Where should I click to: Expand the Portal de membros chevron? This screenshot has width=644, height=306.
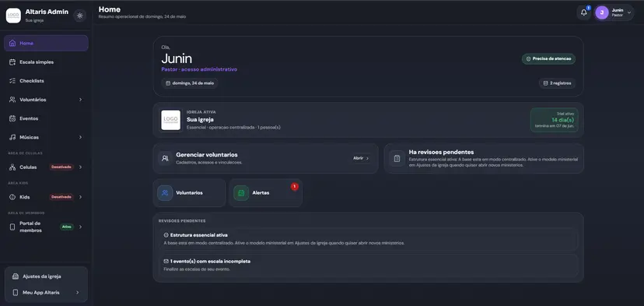[81, 227]
